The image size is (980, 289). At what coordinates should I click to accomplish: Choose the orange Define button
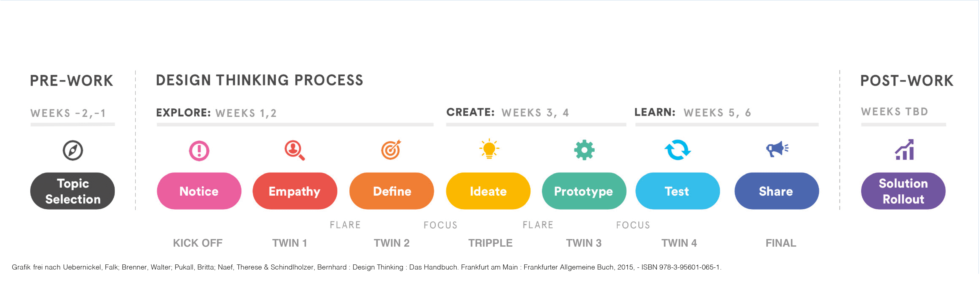tap(392, 191)
